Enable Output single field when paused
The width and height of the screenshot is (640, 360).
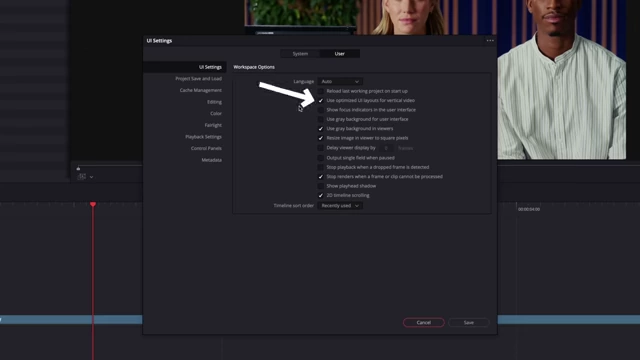[x=321, y=158]
